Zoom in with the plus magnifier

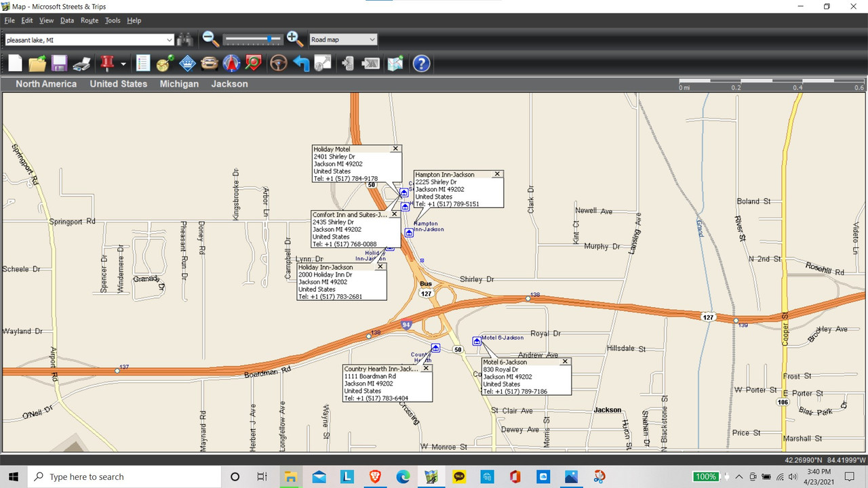pyautogui.click(x=294, y=39)
